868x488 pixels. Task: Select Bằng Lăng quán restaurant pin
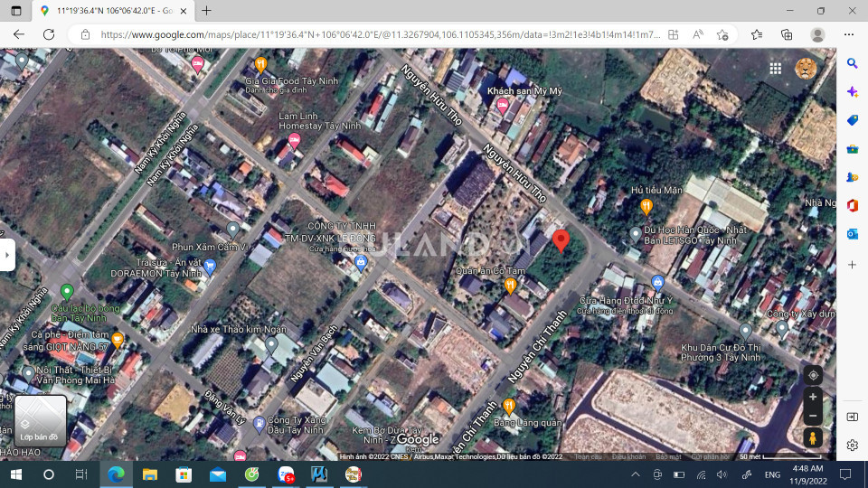click(x=509, y=407)
